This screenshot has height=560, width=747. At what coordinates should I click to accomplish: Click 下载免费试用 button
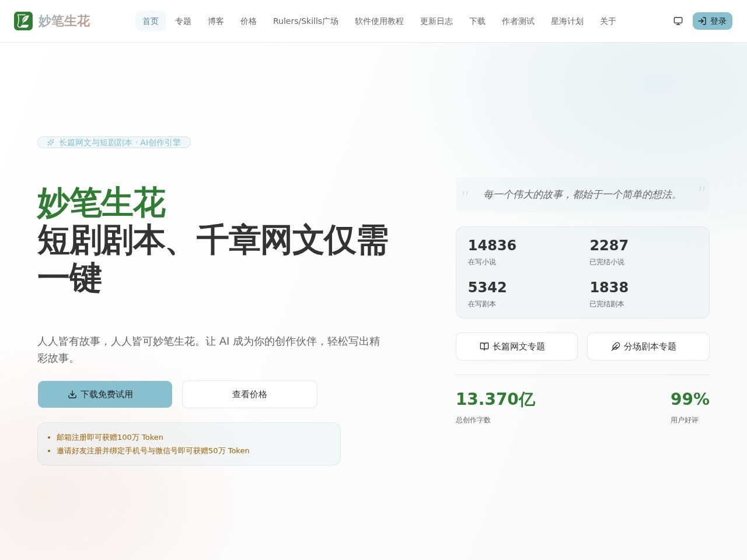pyautogui.click(x=105, y=394)
